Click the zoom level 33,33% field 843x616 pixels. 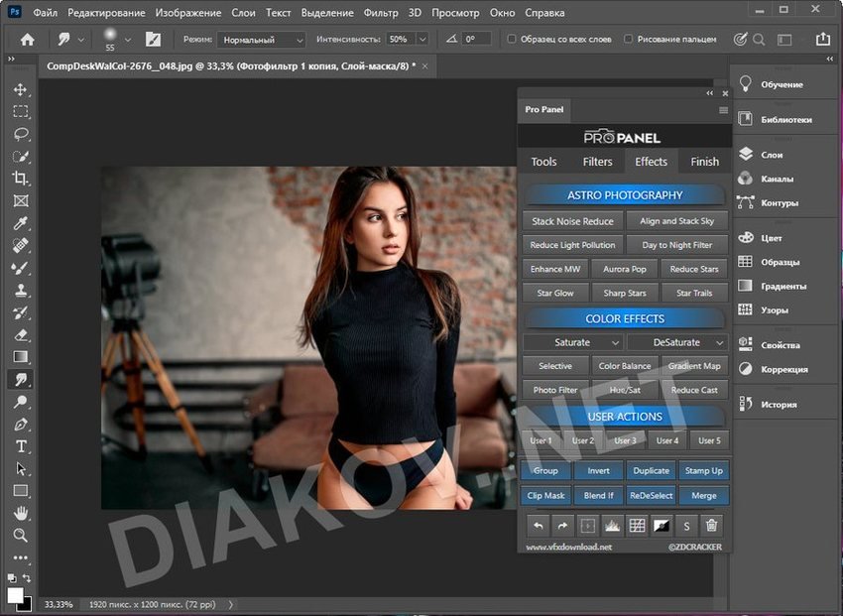click(x=59, y=604)
